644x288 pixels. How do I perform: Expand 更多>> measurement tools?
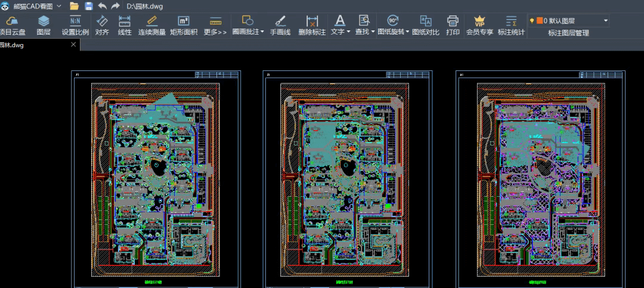click(215, 26)
